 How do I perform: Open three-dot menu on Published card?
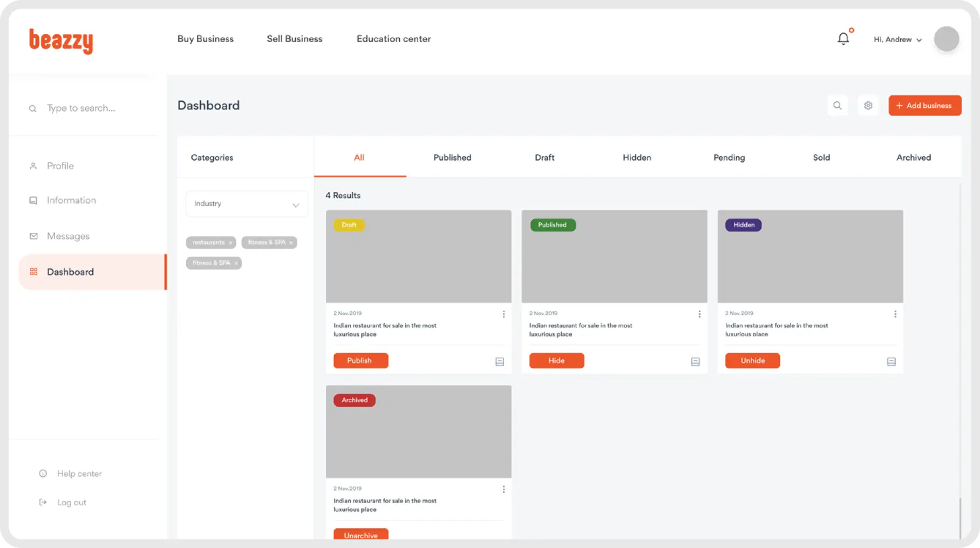click(699, 314)
